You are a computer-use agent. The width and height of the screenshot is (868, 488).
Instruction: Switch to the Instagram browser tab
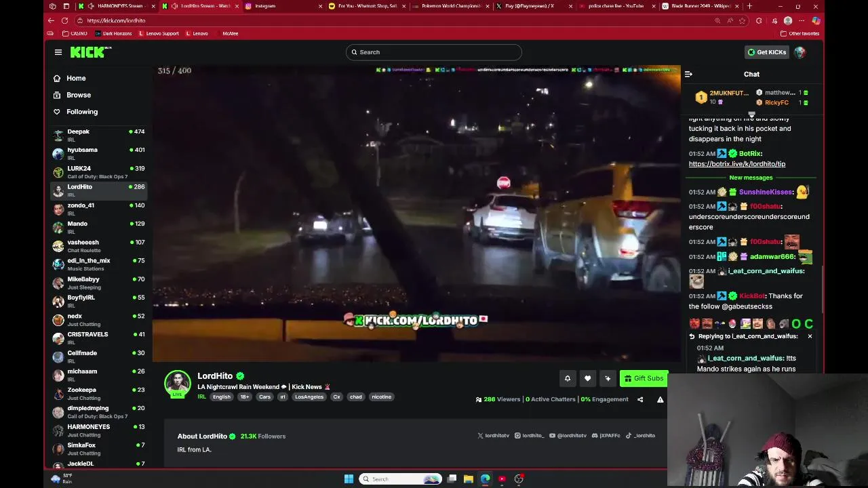coord(281,6)
